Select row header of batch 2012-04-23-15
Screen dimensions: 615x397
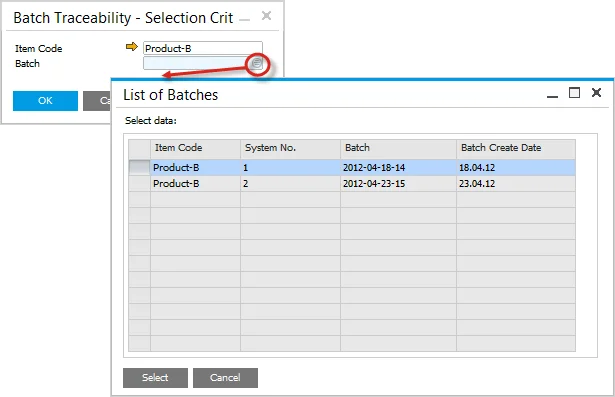click(139, 184)
